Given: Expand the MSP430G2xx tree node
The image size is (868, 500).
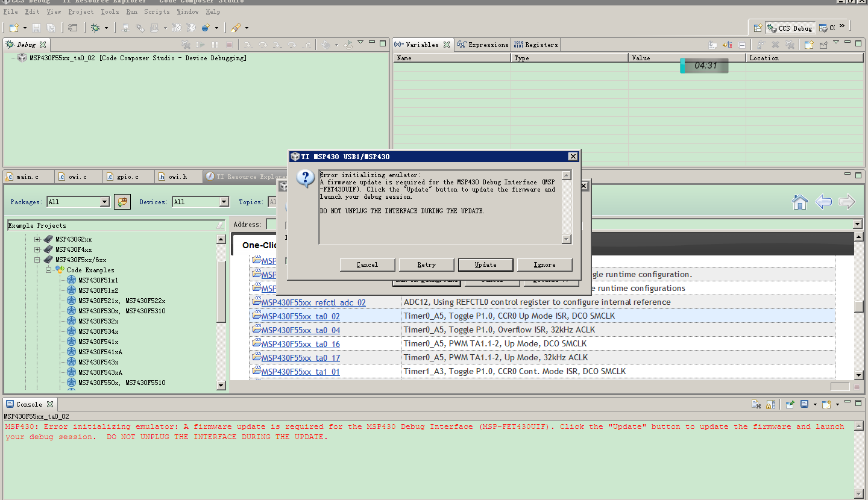Looking at the screenshot, I should point(37,239).
